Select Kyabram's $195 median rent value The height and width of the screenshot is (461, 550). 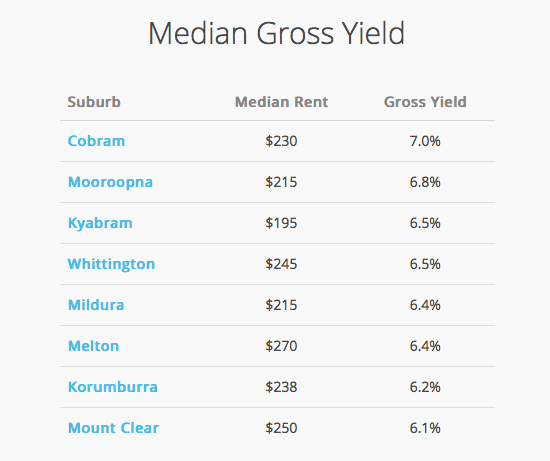[281, 223]
